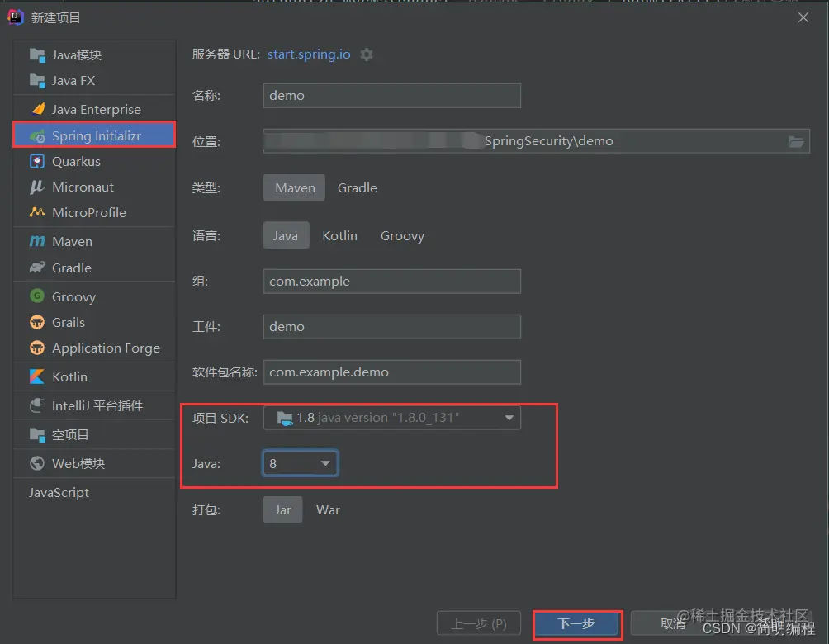Select Micronaut list entry text
Screen dimensions: 829x644
[x=83, y=187]
